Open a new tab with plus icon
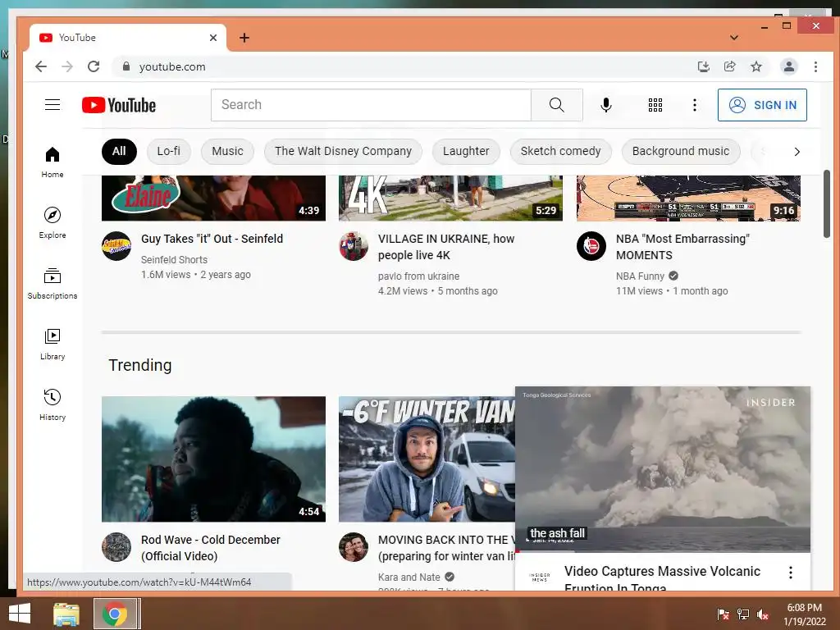The image size is (840, 630). click(244, 38)
